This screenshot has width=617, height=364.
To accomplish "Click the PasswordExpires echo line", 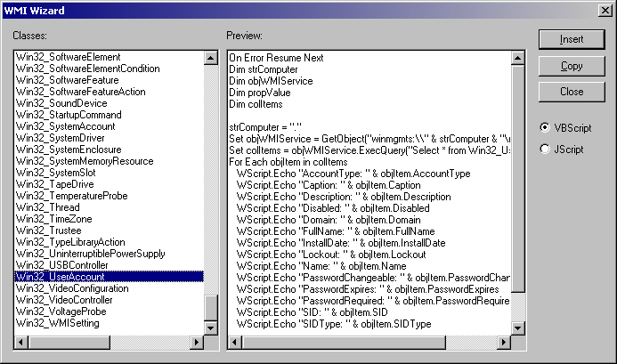I will click(368, 289).
